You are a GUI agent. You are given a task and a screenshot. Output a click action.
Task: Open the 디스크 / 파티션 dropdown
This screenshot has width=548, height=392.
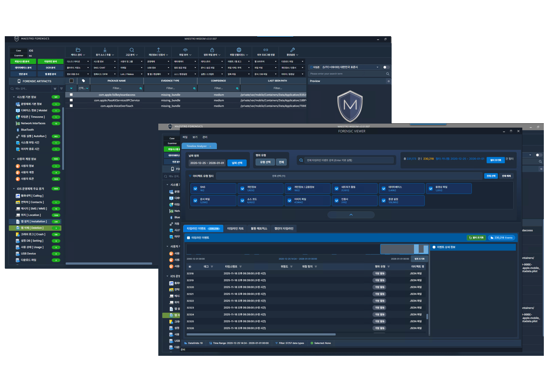click(78, 61)
